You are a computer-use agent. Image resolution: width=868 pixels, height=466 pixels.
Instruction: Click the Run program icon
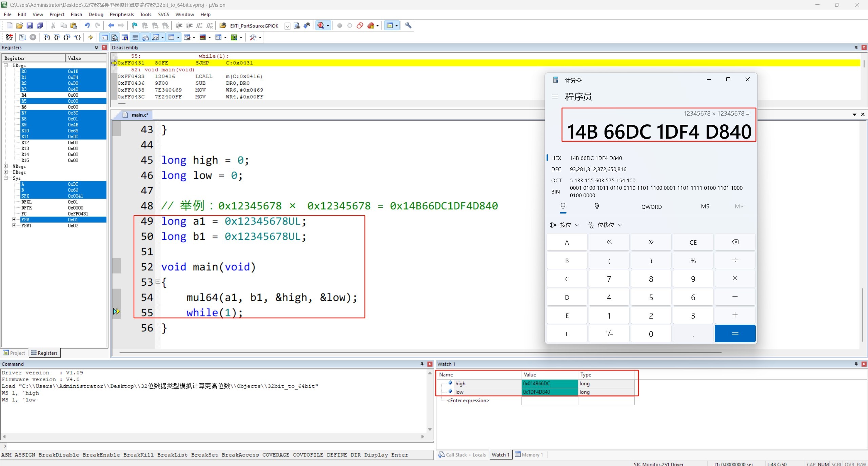[x=23, y=37]
